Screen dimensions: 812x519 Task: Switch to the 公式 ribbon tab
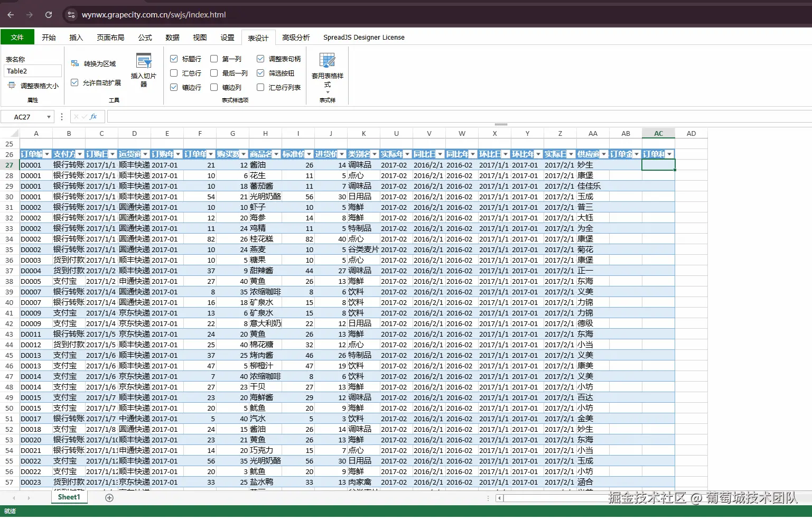(x=145, y=37)
